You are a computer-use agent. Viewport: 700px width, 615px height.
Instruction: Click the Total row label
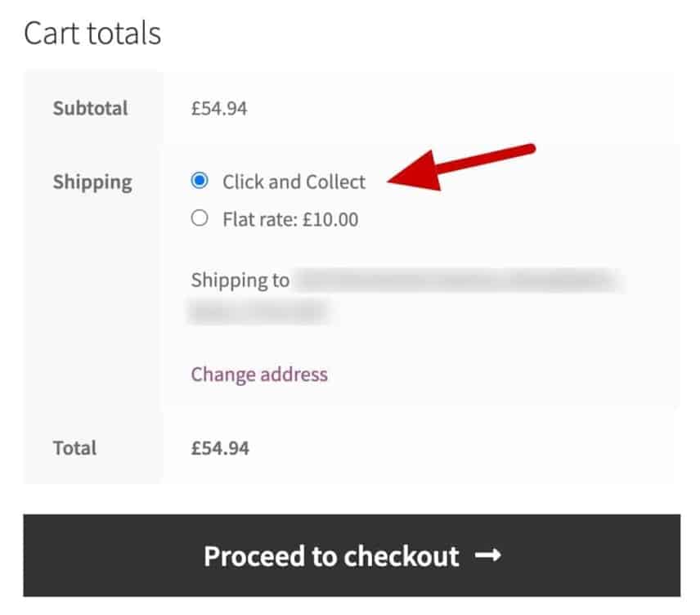point(74,447)
